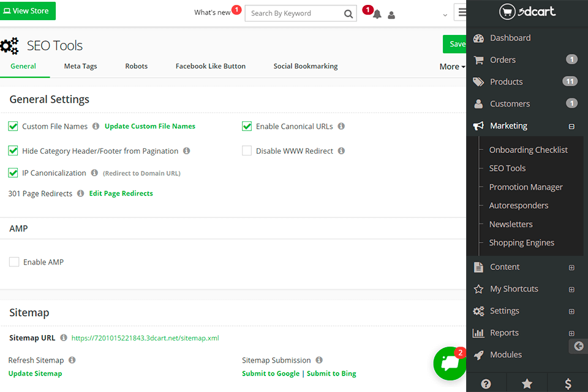Screen dimensions: 588x392
Task: Open the More tab dropdown
Action: pyautogui.click(x=451, y=66)
